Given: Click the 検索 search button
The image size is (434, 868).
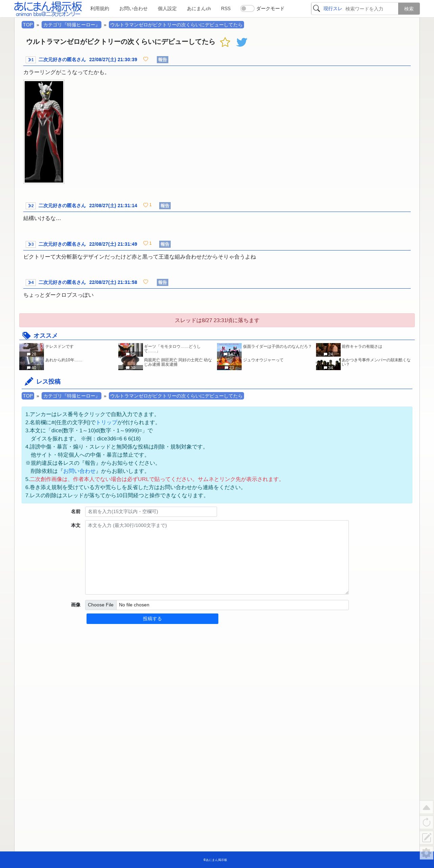Looking at the screenshot, I should [409, 9].
